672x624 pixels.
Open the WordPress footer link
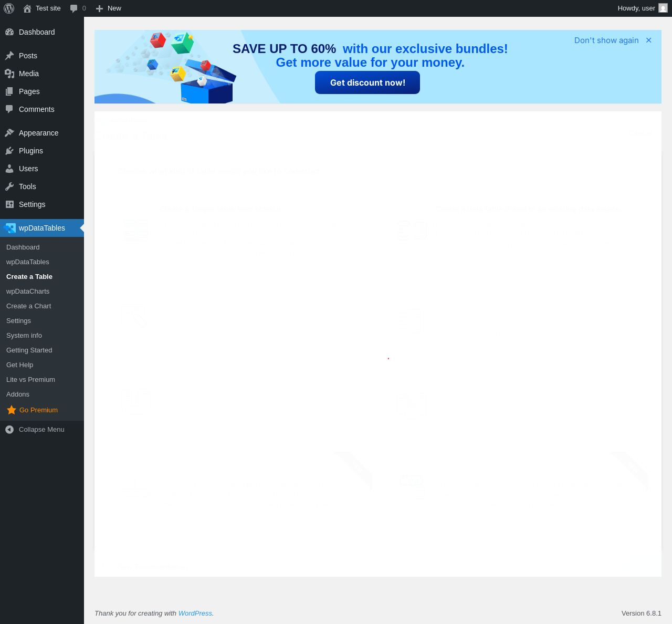tap(195, 613)
